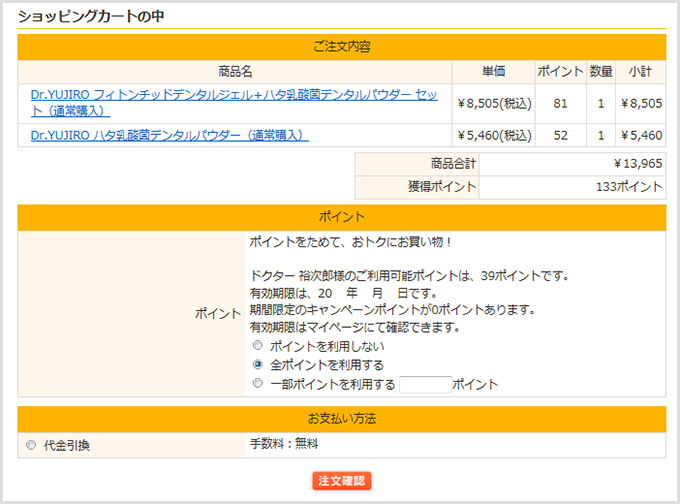Click the 手数料：無料 text

[284, 443]
